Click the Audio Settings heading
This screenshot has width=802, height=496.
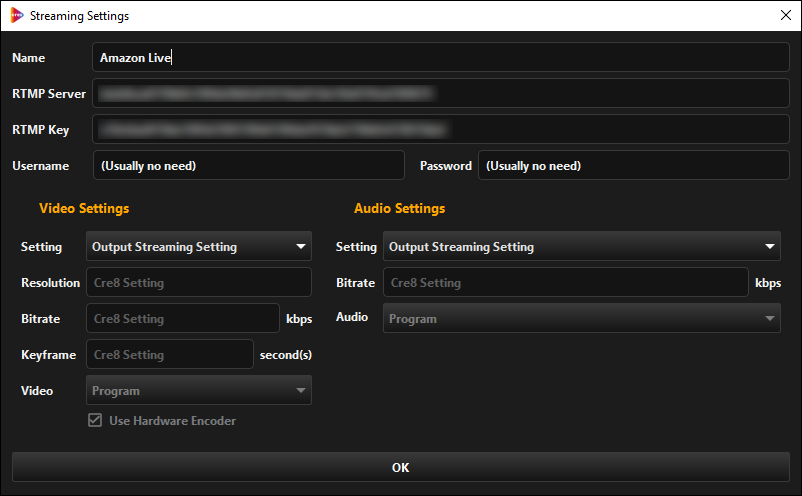click(x=399, y=208)
